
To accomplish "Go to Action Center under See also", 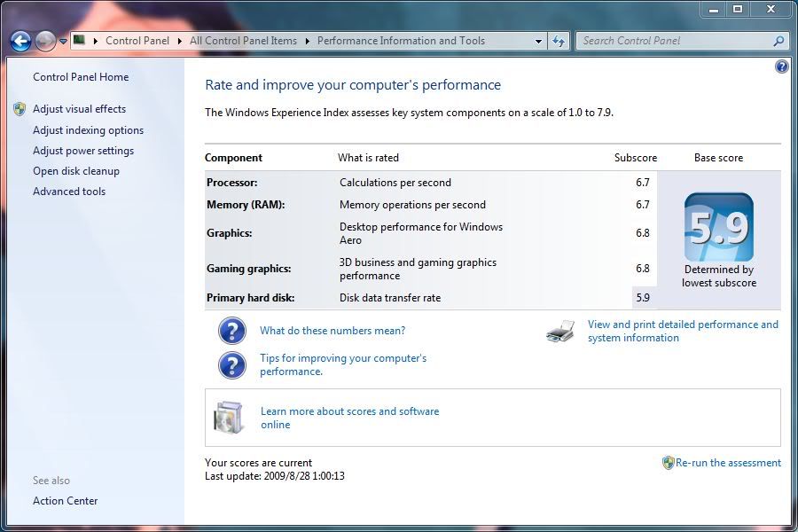I will (66, 501).
